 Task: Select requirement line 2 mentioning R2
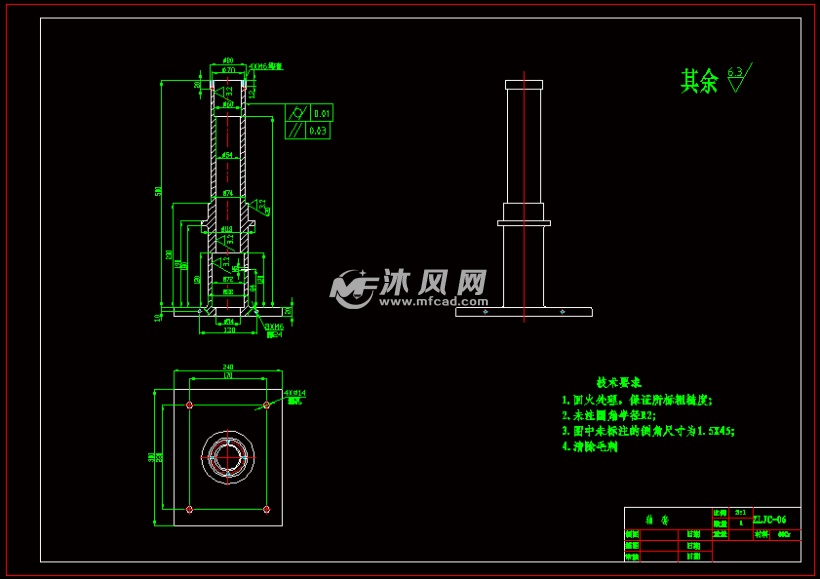(609, 415)
